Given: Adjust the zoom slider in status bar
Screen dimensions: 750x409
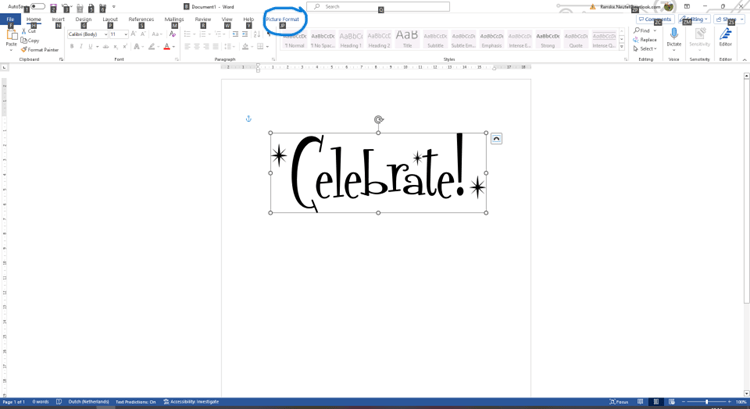Looking at the screenshot, I should point(706,402).
